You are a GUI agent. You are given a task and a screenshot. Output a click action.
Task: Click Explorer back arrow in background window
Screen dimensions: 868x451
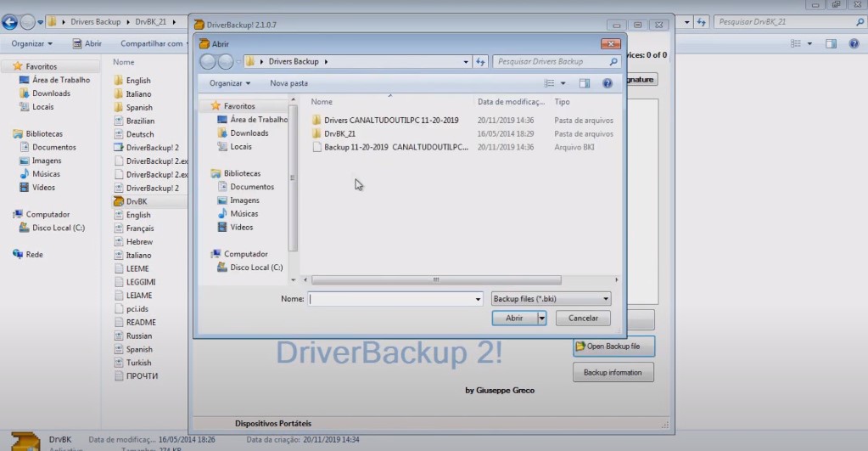click(10, 22)
